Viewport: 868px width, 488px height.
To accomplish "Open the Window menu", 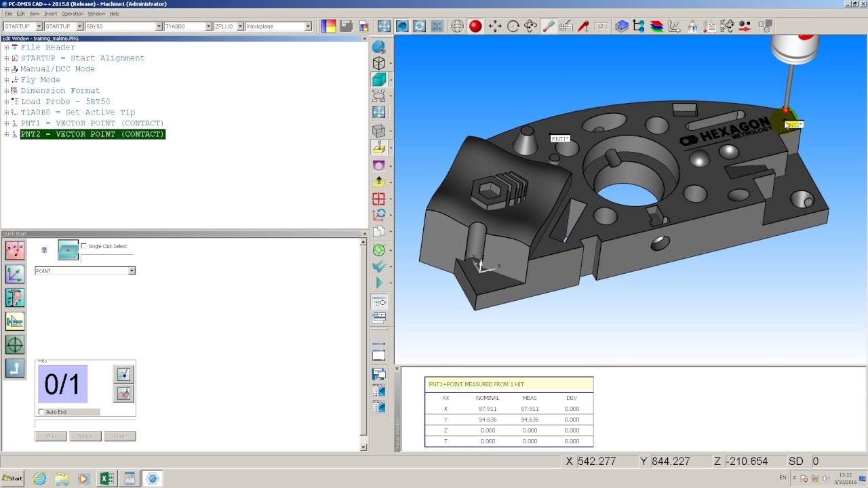I will tap(96, 14).
